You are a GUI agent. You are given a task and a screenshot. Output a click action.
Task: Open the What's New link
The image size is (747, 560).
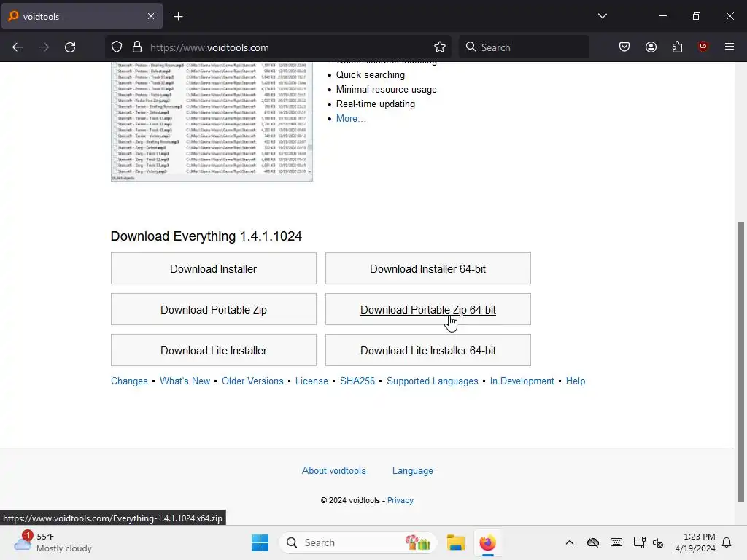[x=185, y=381]
